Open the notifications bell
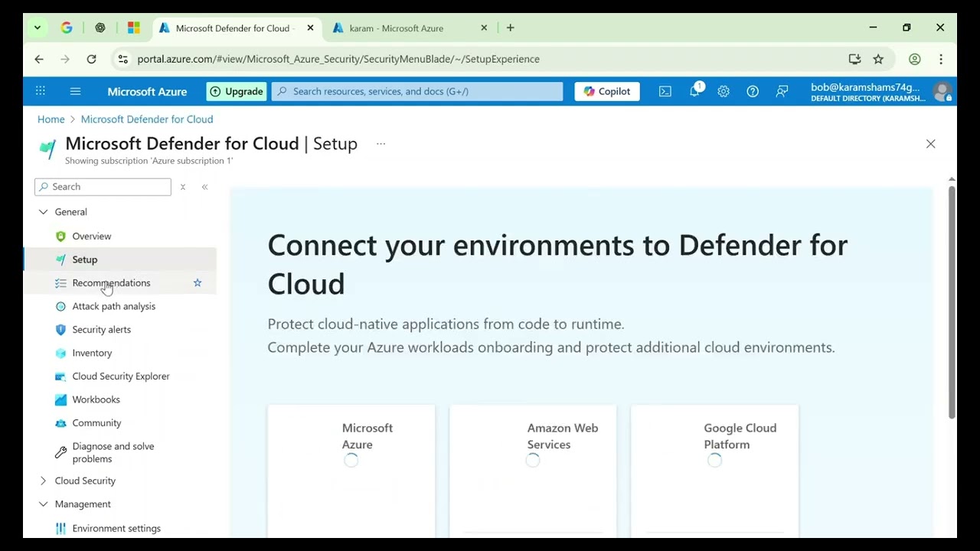980x551 pixels. pyautogui.click(x=694, y=91)
